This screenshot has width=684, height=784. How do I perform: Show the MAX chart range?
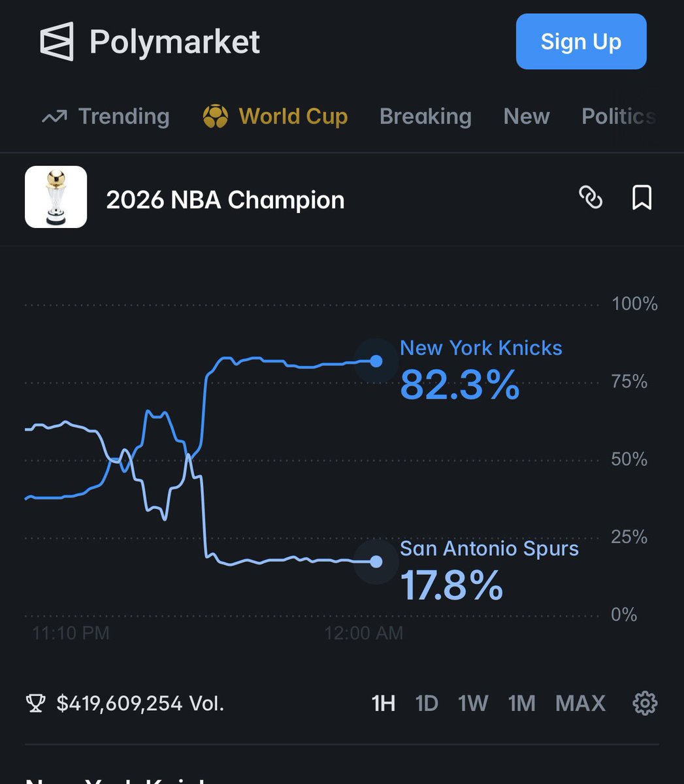pyautogui.click(x=580, y=704)
